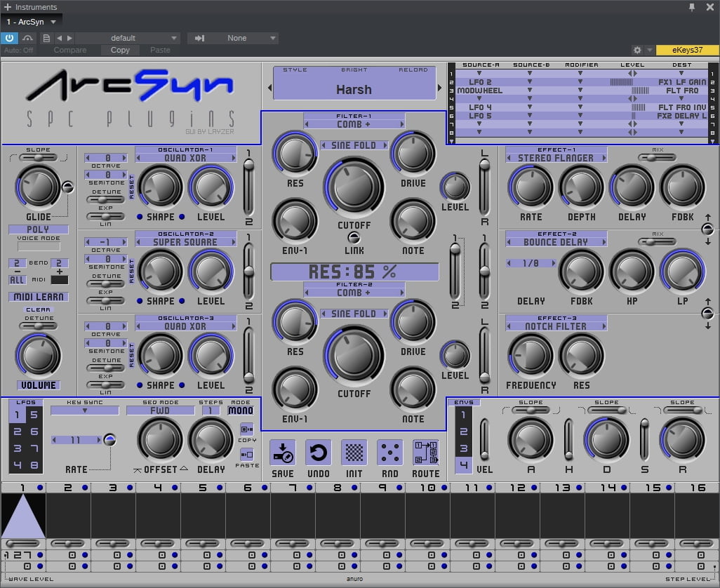
Task: Click the UNDO arrow icon
Action: click(318, 453)
